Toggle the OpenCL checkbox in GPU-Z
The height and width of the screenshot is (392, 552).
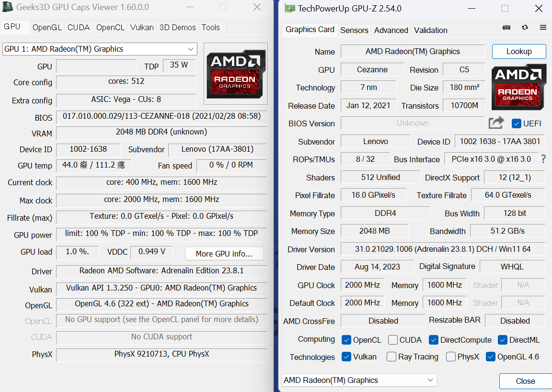point(346,340)
